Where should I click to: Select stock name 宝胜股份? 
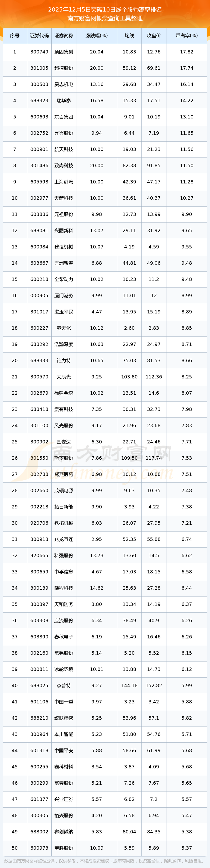coord(64,848)
